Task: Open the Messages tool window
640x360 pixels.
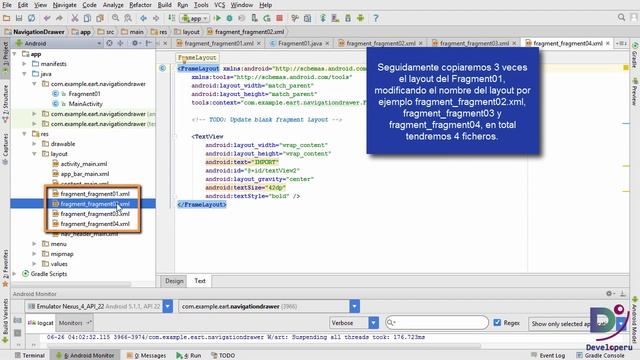Action: 146,356
